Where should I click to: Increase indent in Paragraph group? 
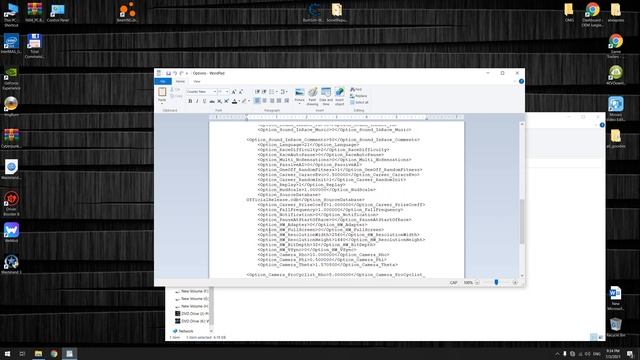coord(264,92)
